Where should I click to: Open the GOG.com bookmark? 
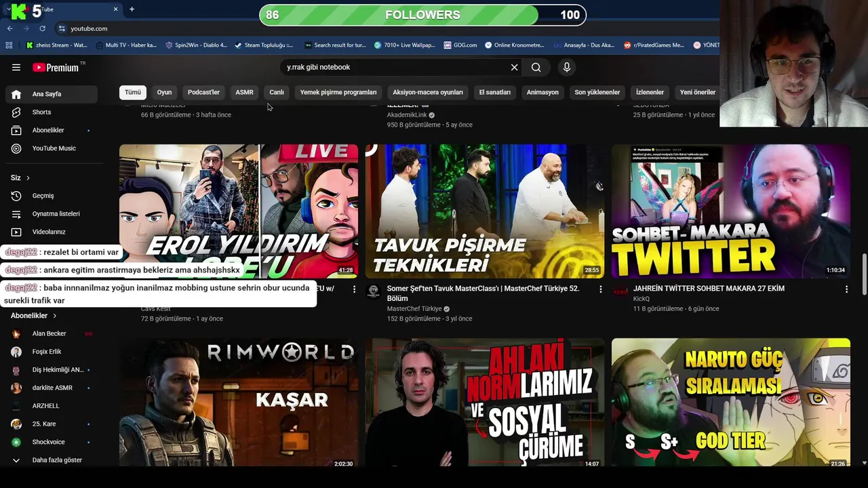coord(460,45)
